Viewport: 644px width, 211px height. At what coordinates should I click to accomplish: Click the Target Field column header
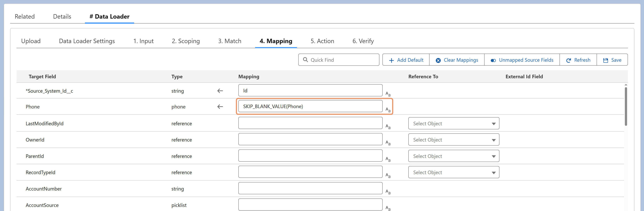(x=42, y=77)
